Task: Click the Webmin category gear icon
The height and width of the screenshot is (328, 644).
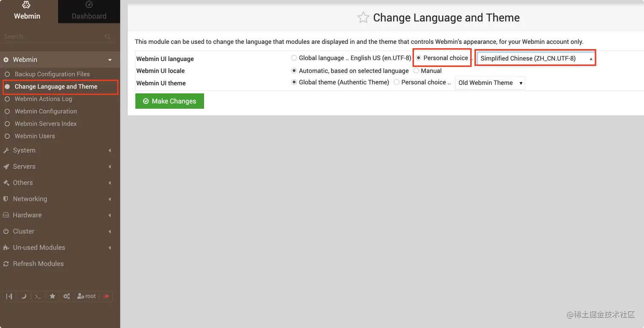Action: [6, 60]
